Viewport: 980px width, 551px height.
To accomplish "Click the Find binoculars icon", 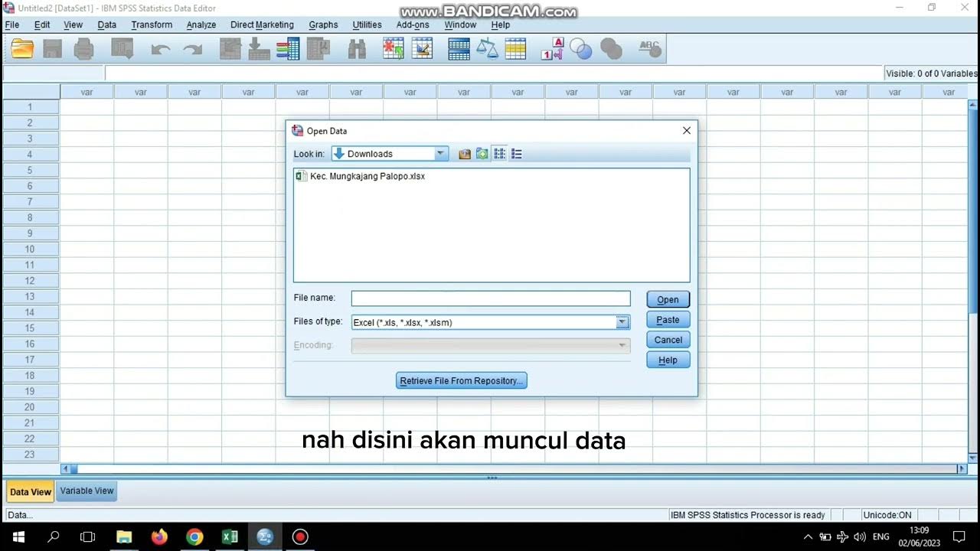I will 357,49.
